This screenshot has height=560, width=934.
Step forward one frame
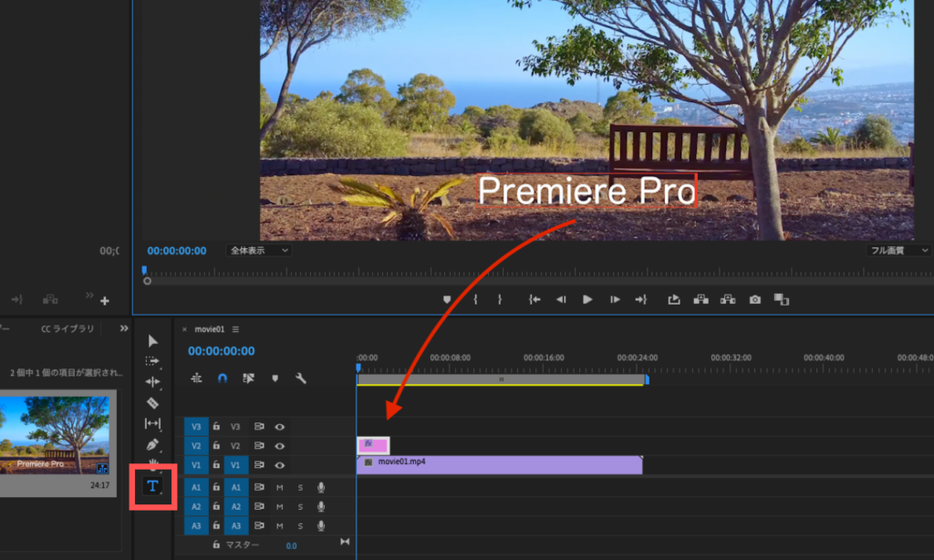[615, 300]
